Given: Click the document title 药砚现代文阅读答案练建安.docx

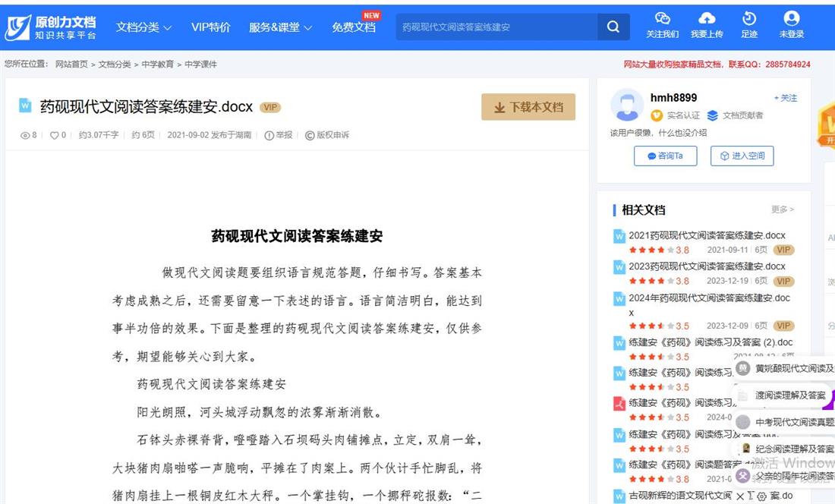Looking at the screenshot, I should point(147,106).
